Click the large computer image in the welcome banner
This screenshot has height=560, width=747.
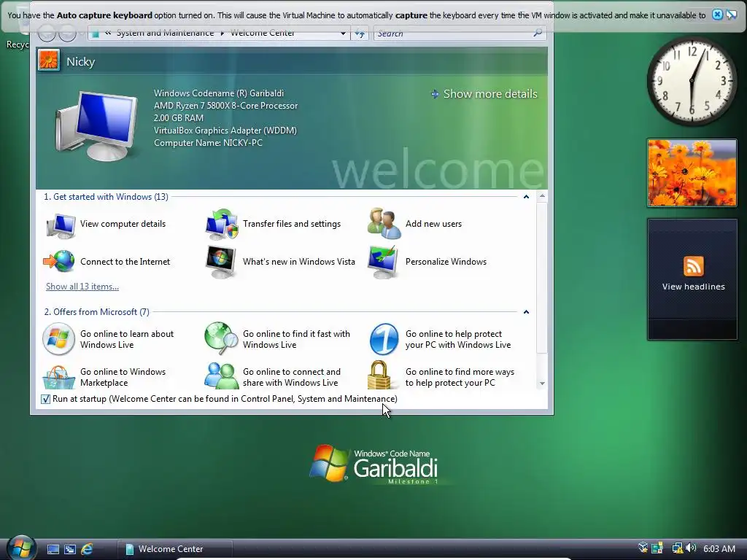point(97,125)
